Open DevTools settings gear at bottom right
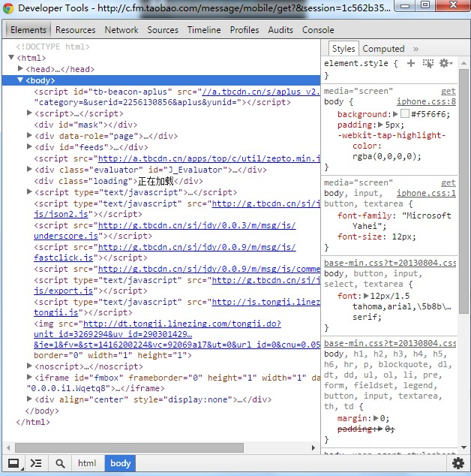Image resolution: width=471 pixels, height=476 pixels. [x=458, y=463]
